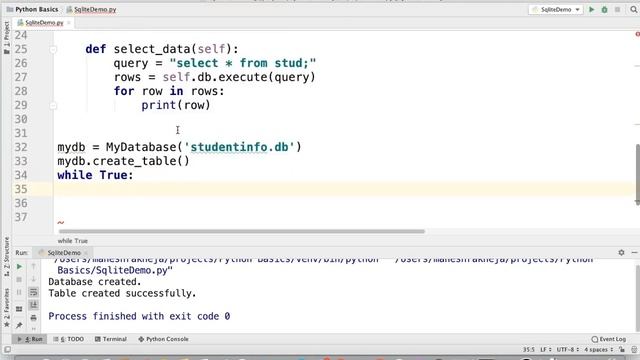
Task: Click the SqliteDemo.py breadcrumb in navigation bar
Action: pyautogui.click(x=91, y=9)
